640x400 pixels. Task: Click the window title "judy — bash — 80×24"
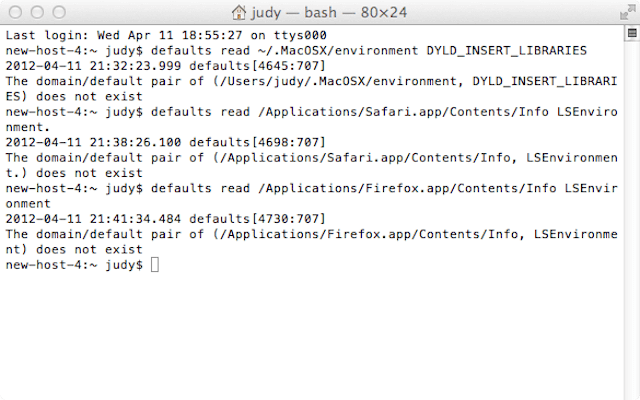point(329,12)
